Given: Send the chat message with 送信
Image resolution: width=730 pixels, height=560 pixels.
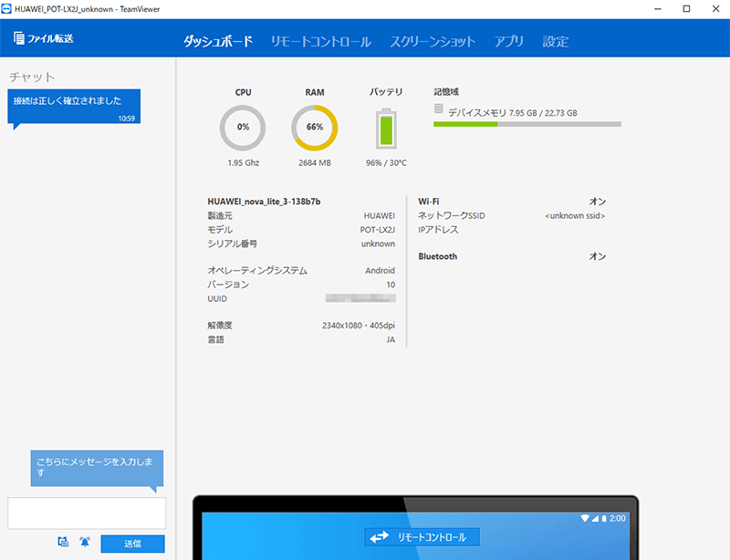Looking at the screenshot, I should pos(132,544).
